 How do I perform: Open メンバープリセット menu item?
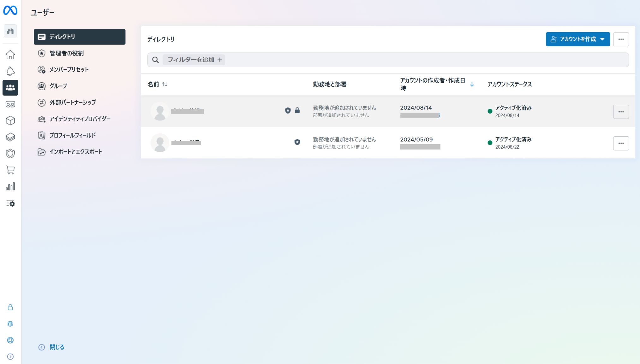tap(80, 70)
